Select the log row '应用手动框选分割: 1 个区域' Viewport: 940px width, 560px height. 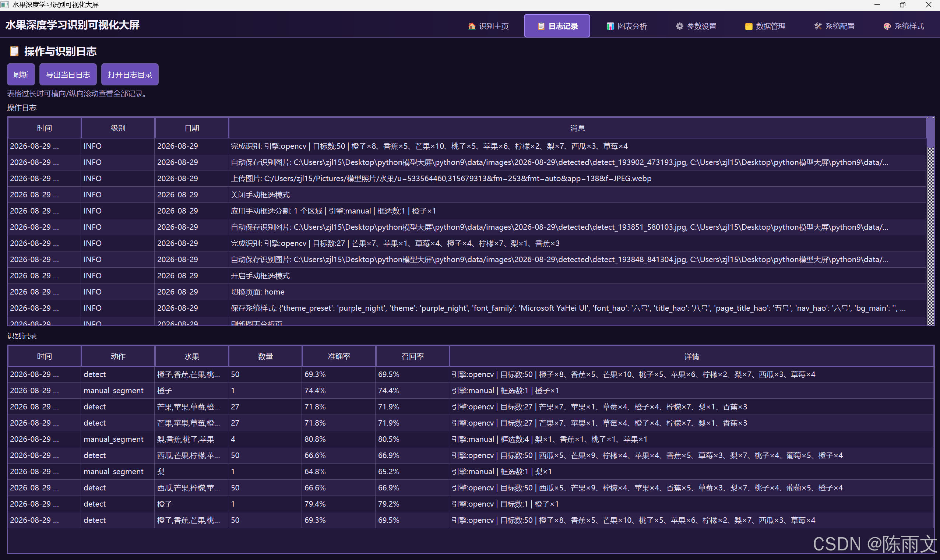(x=467, y=211)
